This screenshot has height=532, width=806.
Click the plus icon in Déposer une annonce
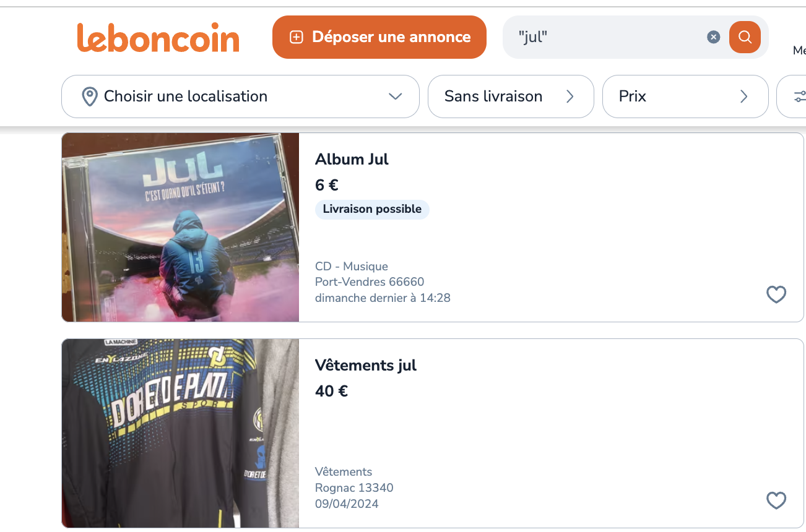click(x=297, y=37)
